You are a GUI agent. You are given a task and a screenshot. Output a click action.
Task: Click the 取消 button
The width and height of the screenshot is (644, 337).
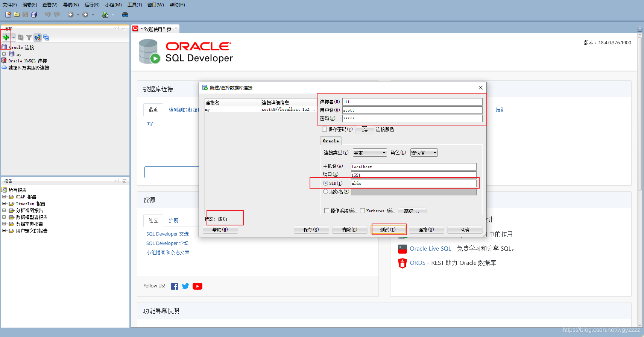[x=465, y=230]
